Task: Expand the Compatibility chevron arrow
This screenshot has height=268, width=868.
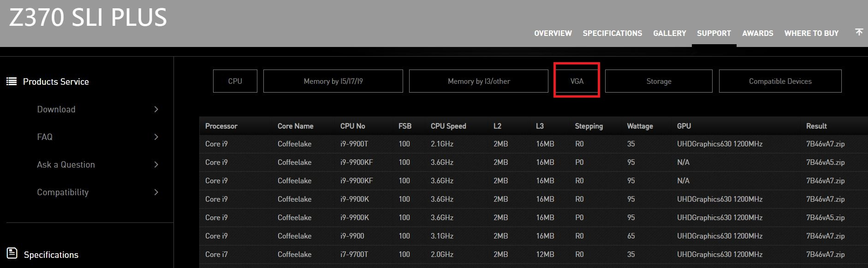Action: coord(156,192)
